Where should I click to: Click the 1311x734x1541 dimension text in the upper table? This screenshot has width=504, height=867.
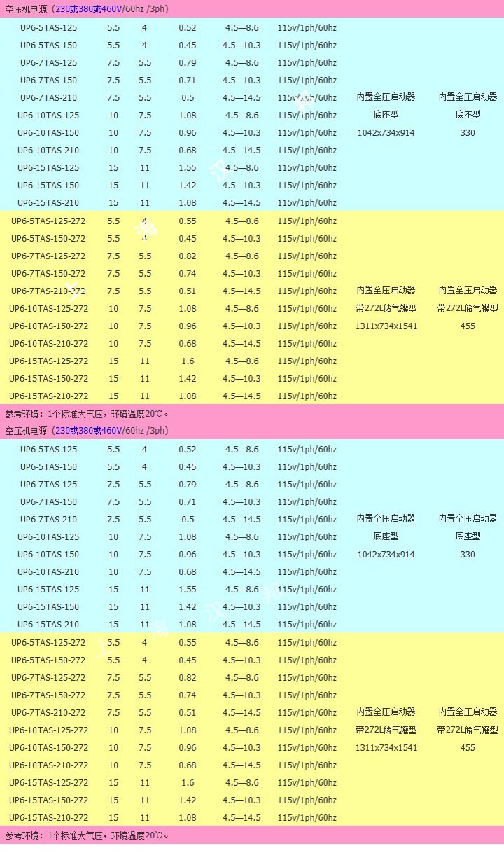click(386, 326)
